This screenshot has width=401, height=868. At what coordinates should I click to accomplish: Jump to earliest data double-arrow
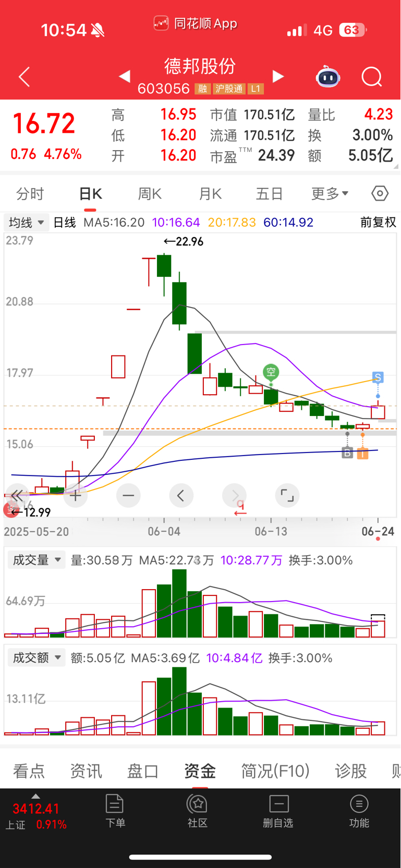[x=17, y=495]
